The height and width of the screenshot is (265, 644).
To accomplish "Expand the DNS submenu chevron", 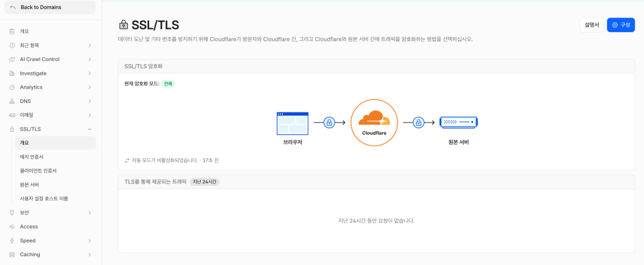I will (x=89, y=101).
